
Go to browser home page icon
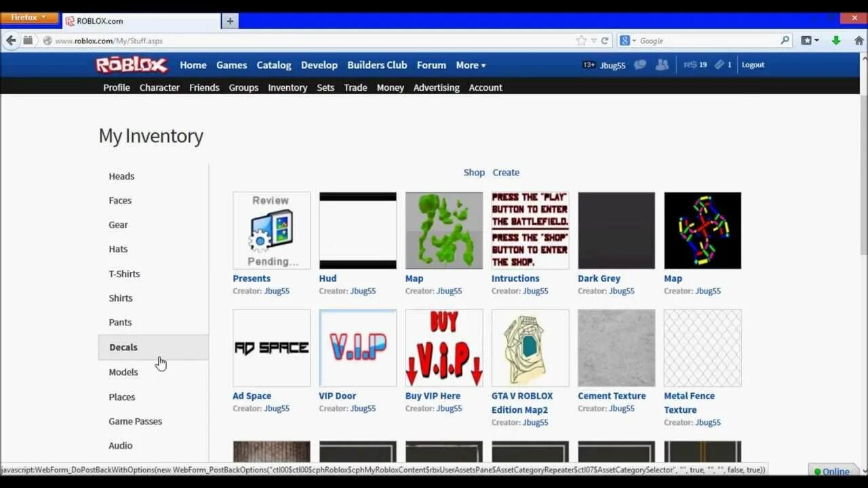click(x=859, y=41)
